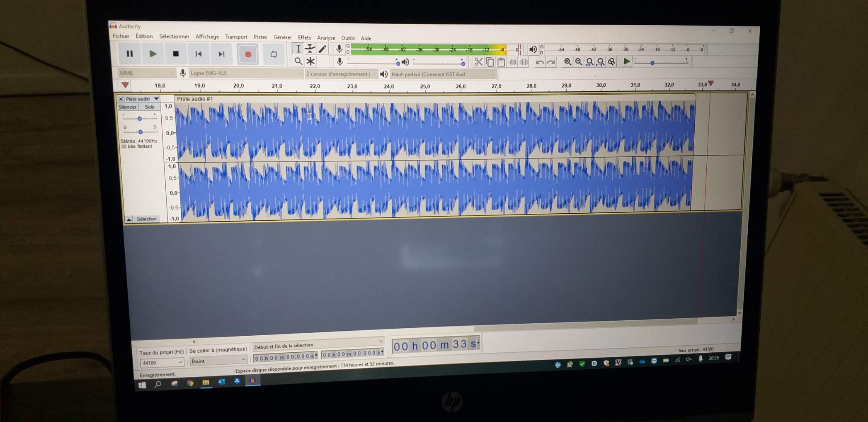Open the Éteint snap-to dropdown

[218, 361]
